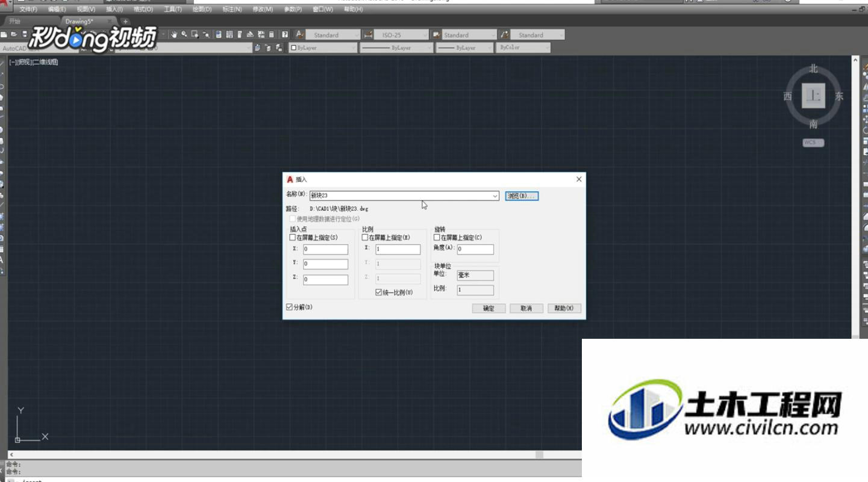Click insertion point X input field
Image resolution: width=868 pixels, height=482 pixels.
[325, 249]
